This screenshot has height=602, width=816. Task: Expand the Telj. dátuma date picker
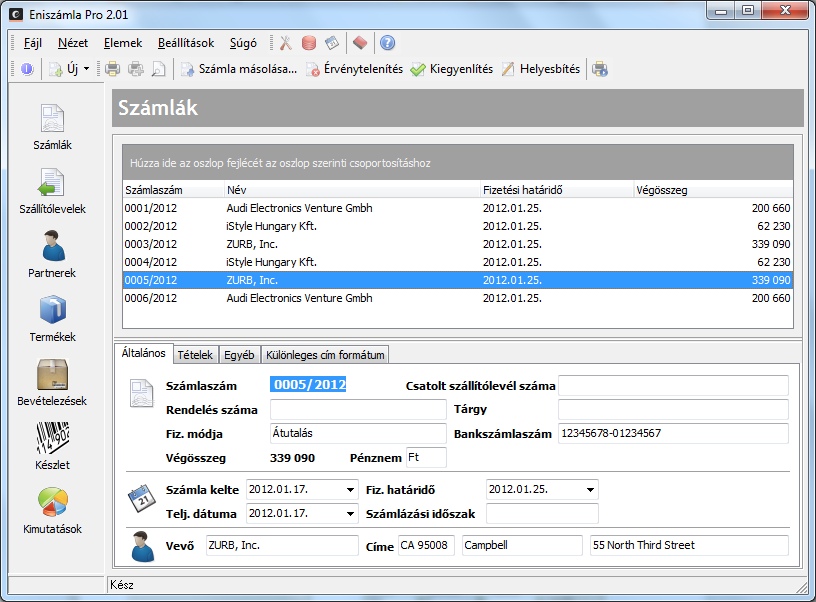[350, 514]
